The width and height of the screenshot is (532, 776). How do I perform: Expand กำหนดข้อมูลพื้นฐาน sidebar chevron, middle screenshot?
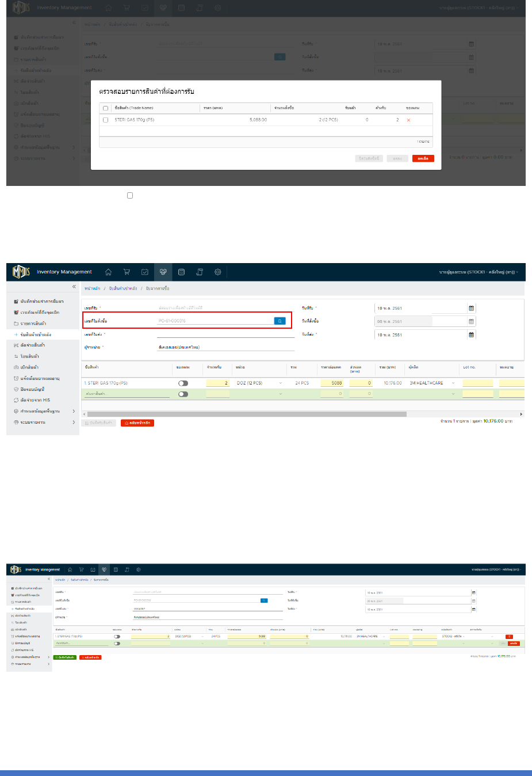click(x=74, y=411)
